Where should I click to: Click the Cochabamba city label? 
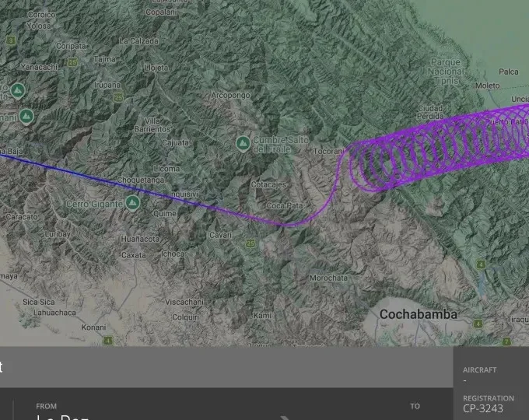pyautogui.click(x=418, y=314)
